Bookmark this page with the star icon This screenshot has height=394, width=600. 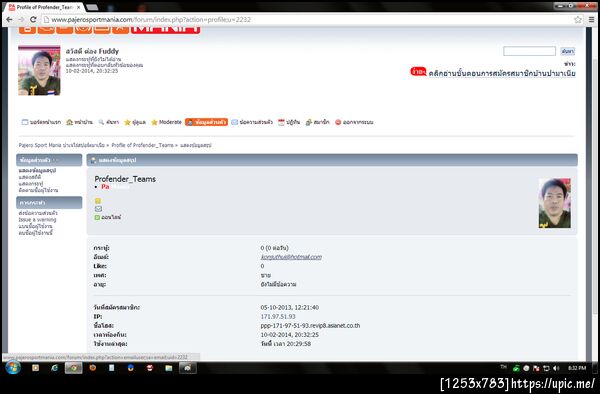point(578,20)
